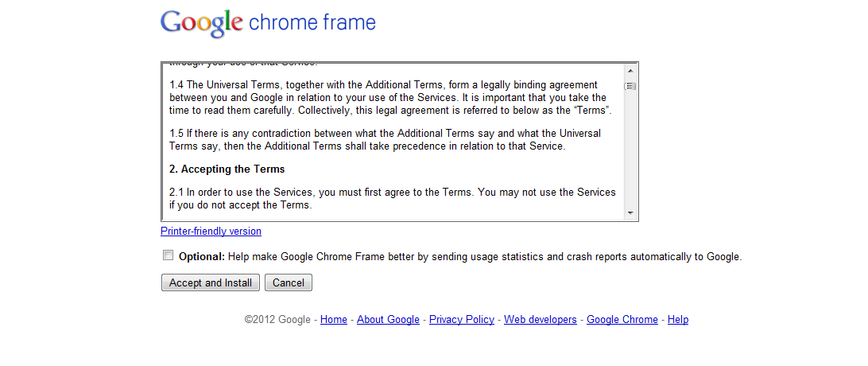Enable sending usage statistics checkbox
The width and height of the screenshot is (868, 366).
click(x=168, y=255)
